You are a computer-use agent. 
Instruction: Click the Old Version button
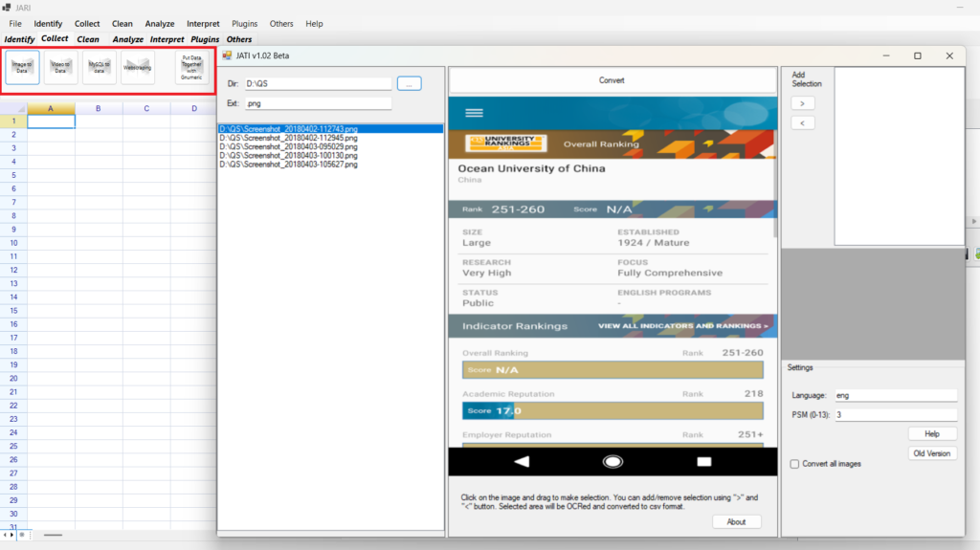[932, 453]
